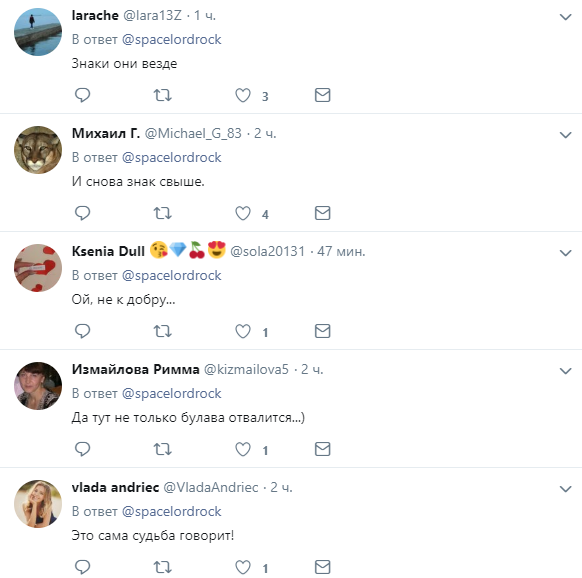Open more-options chevron on vlada andriec's tweet
582x578 pixels.
[565, 489]
